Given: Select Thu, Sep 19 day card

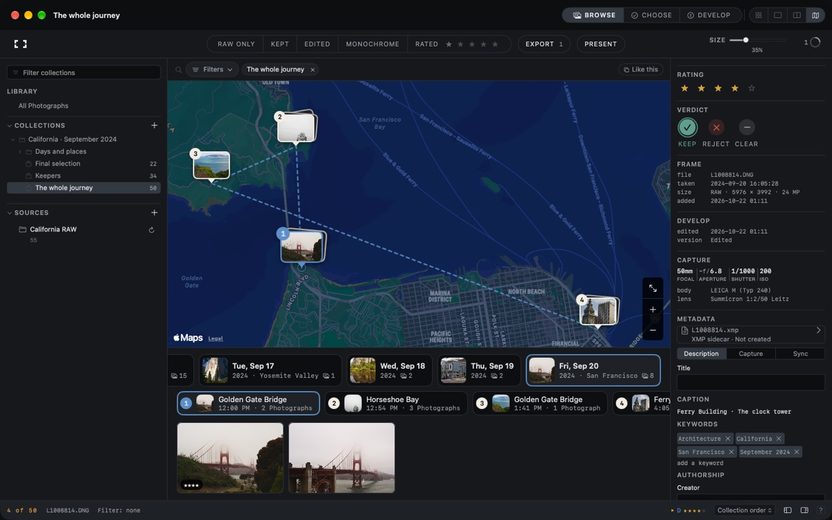Looking at the screenshot, I should tap(479, 370).
